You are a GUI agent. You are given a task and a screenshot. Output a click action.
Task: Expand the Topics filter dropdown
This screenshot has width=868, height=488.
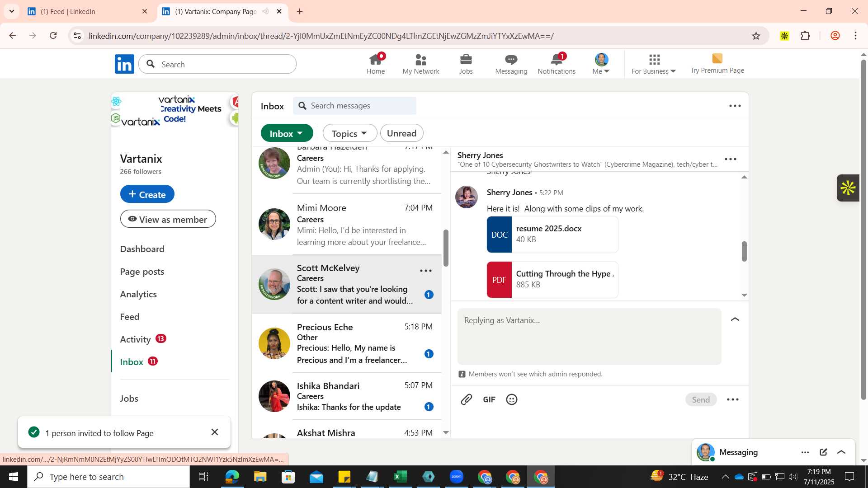pos(349,133)
